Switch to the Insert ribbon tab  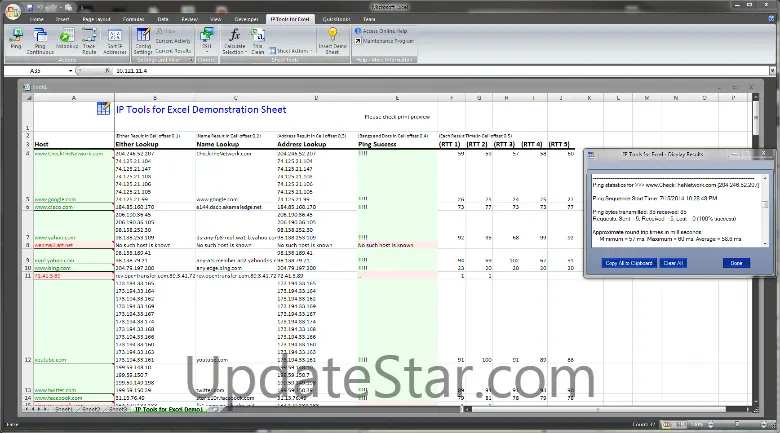coord(63,19)
